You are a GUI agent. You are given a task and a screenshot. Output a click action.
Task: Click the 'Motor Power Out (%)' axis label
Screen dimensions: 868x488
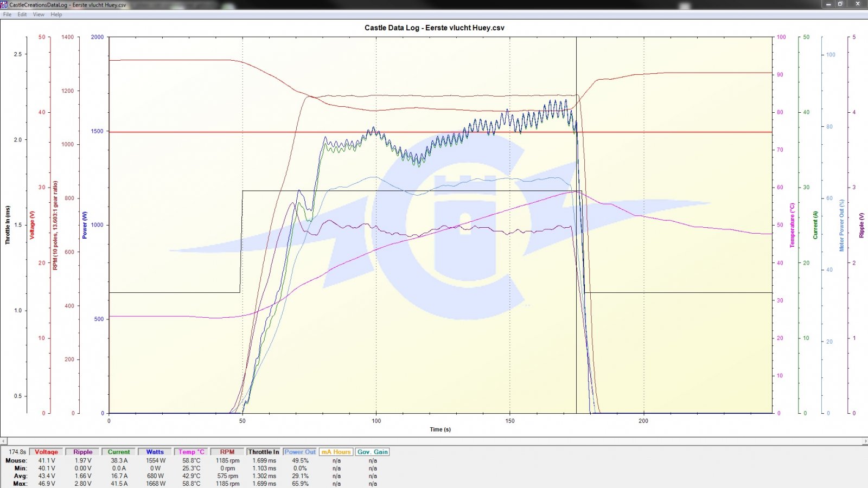[842, 225]
